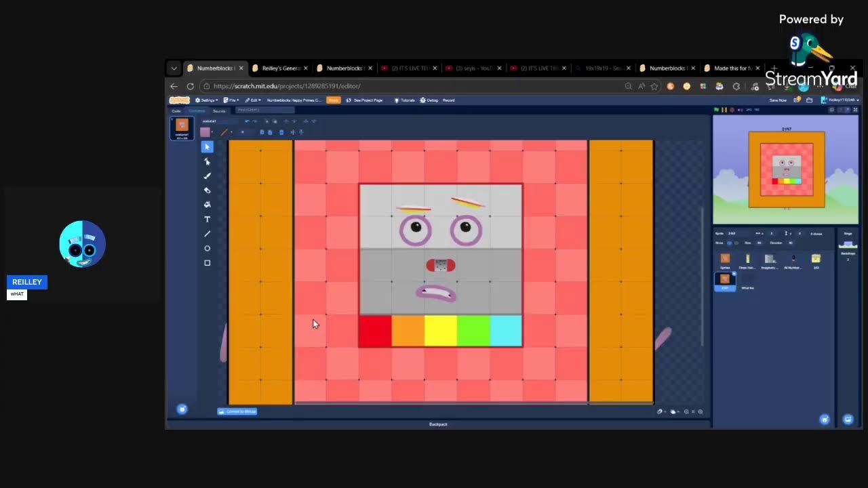Click See Project Page button

click(x=364, y=100)
